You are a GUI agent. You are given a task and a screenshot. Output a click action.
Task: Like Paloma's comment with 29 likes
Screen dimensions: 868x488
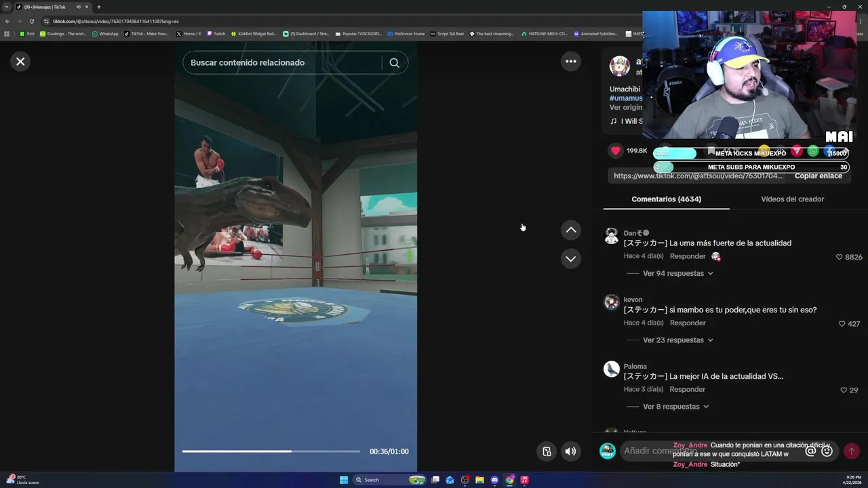(x=844, y=390)
